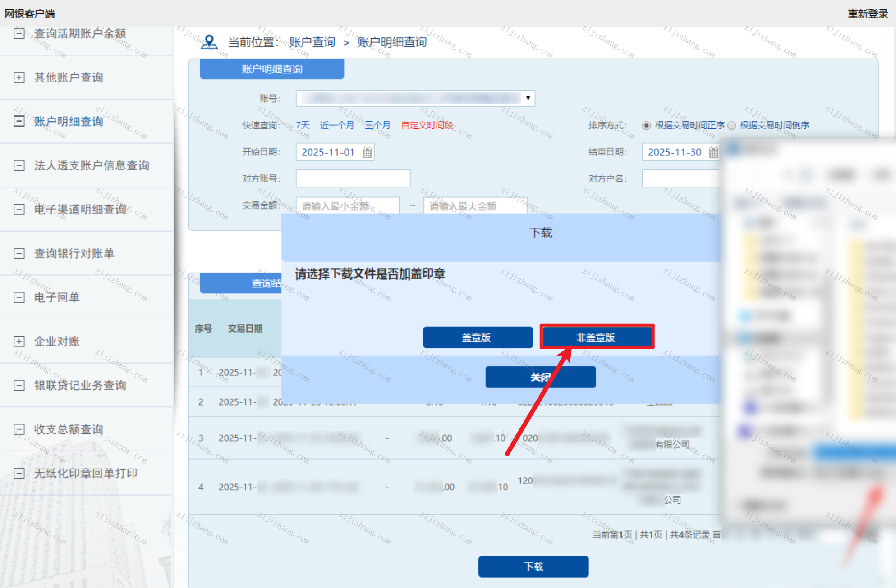Click 近一个月 quick query link
The image size is (896, 588).
[x=336, y=125]
